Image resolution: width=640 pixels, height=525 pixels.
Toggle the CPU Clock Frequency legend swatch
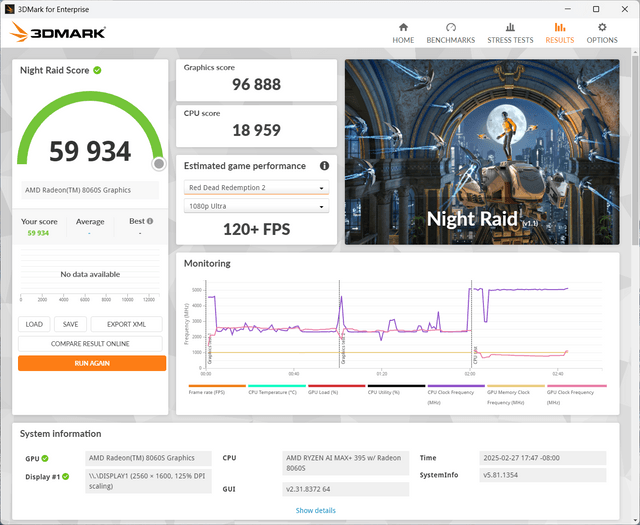pyautogui.click(x=456, y=386)
